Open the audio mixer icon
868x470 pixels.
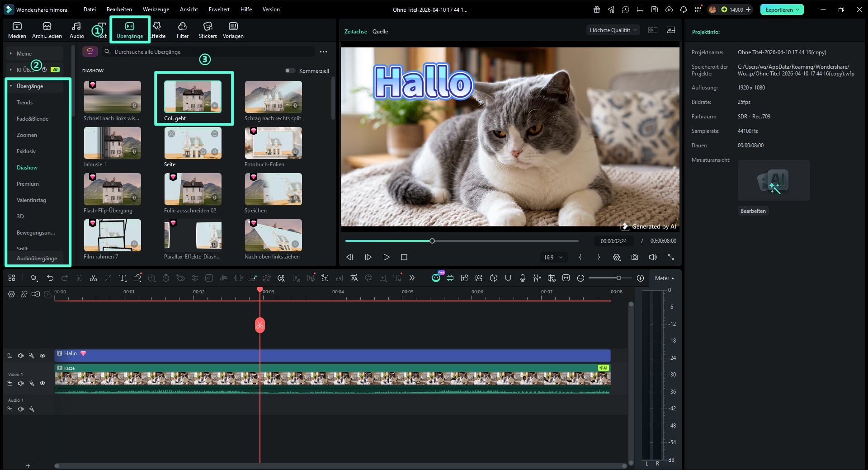(x=537, y=278)
